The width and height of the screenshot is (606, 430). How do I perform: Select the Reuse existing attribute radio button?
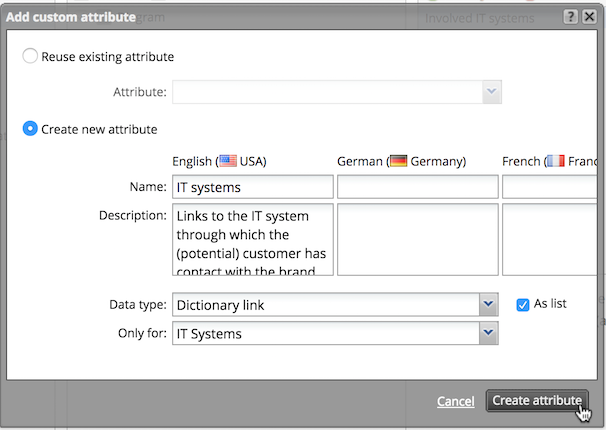click(30, 56)
